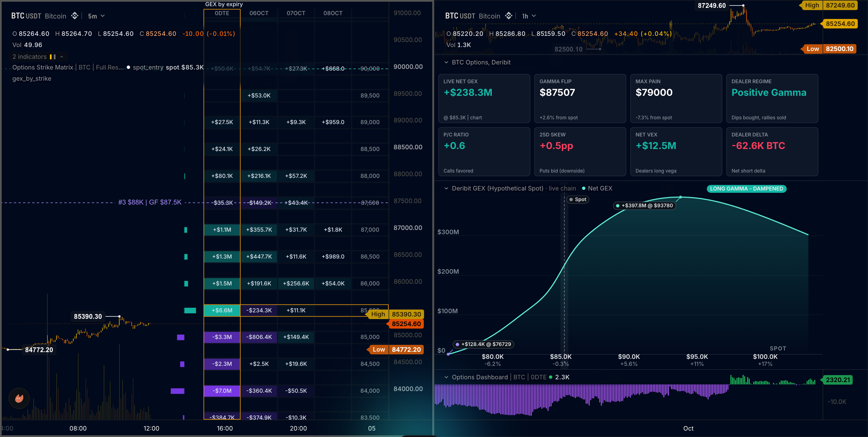Click the +$256.6K cell in 07OCT column
Viewport: 868px width, 437px height.
pos(296,283)
